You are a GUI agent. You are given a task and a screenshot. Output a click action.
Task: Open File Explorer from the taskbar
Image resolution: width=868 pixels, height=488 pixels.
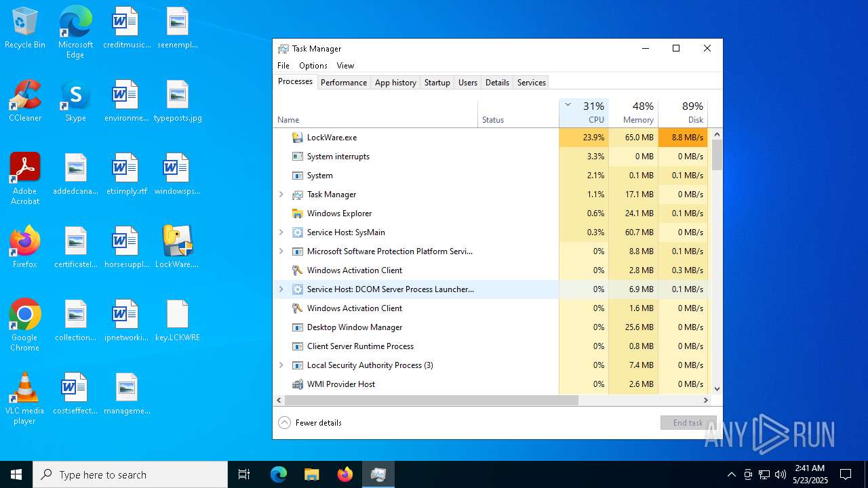(311, 474)
